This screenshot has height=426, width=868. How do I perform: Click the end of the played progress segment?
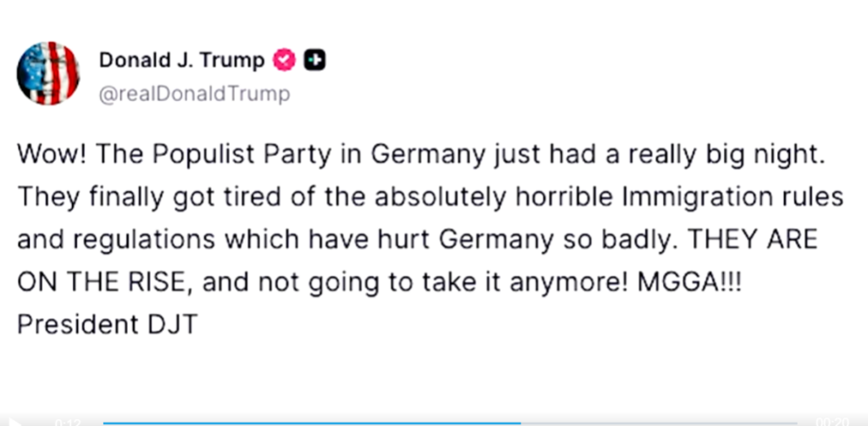click(x=520, y=423)
